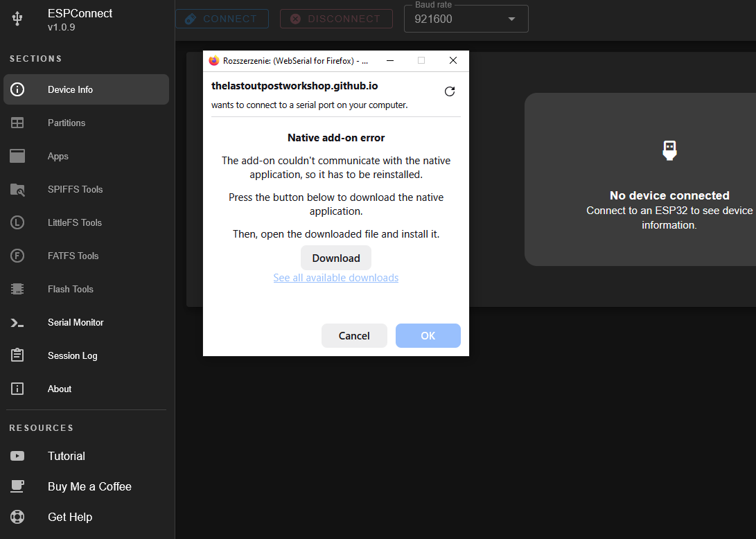This screenshot has width=756, height=539.
Task: Click the USB logo icon beside ESPConnect
Action: (x=17, y=18)
